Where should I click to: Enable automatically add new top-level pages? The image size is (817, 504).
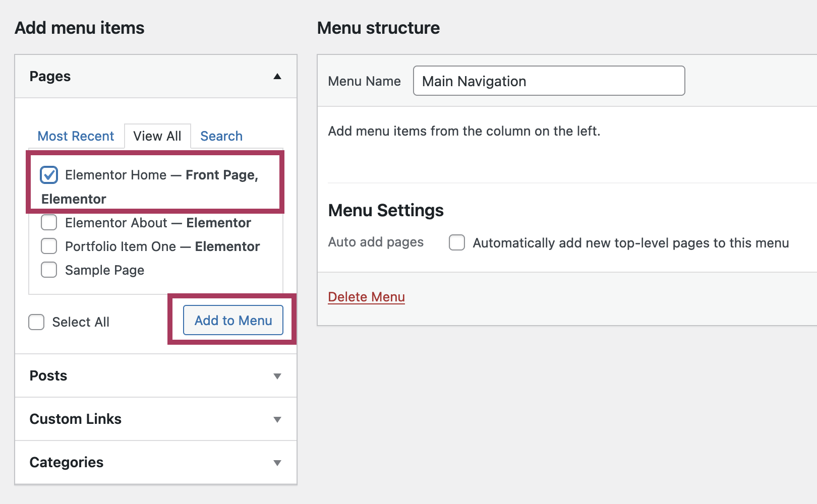[x=457, y=242]
